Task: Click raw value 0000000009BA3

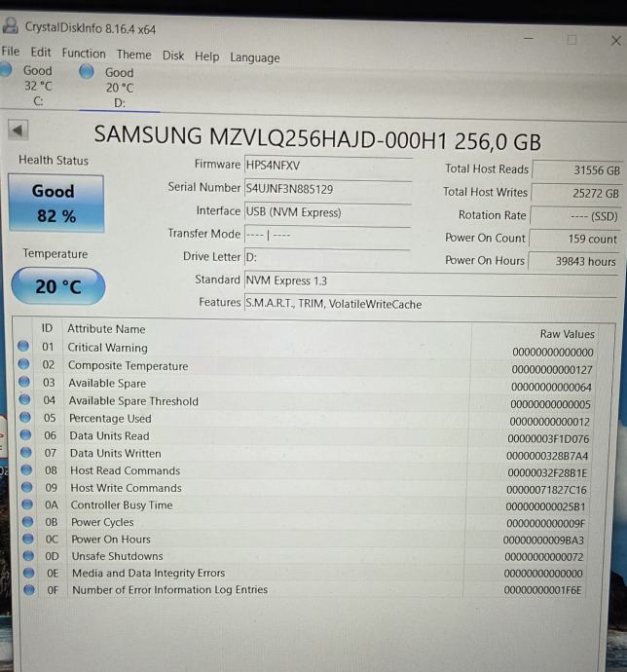Action: point(543,540)
